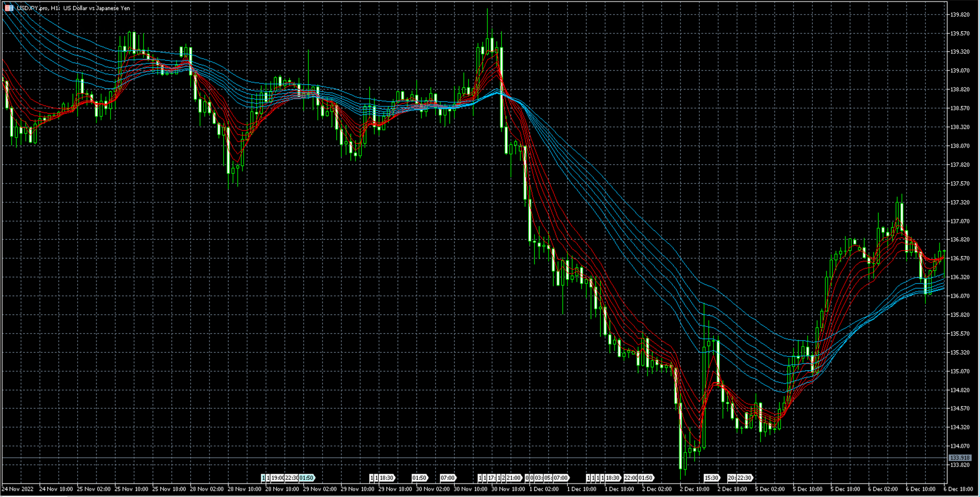Click the 28 Nov 10:00 time label
The height and width of the screenshot is (497, 980).
[x=244, y=489]
